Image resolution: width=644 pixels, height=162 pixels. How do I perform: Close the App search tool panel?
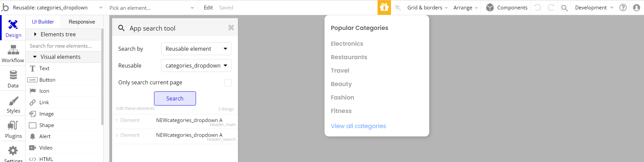(x=231, y=28)
